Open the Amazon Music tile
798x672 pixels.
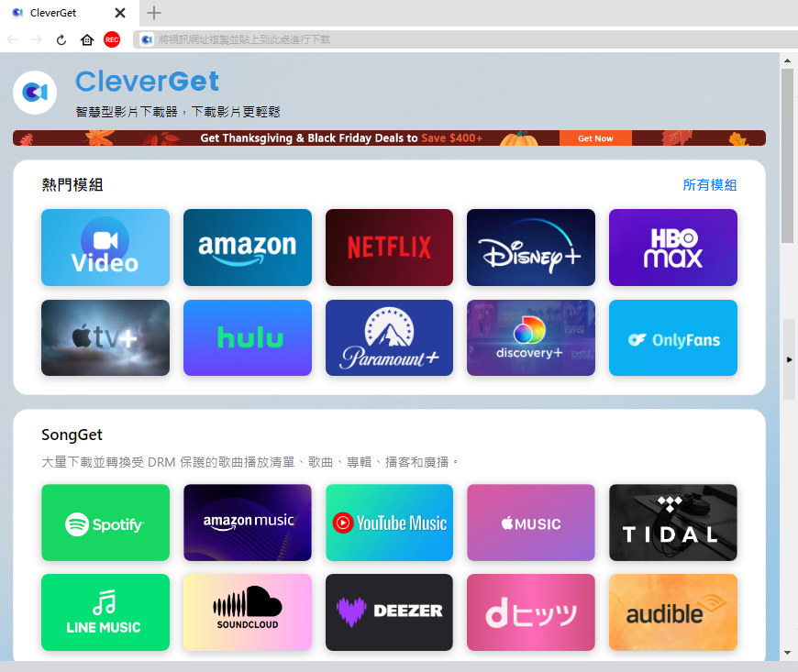[248, 523]
